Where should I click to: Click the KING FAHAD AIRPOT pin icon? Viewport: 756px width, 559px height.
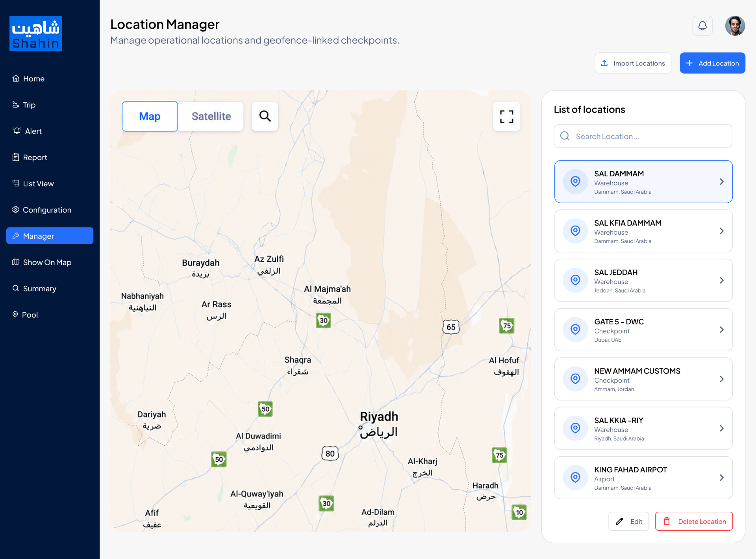pyautogui.click(x=575, y=478)
